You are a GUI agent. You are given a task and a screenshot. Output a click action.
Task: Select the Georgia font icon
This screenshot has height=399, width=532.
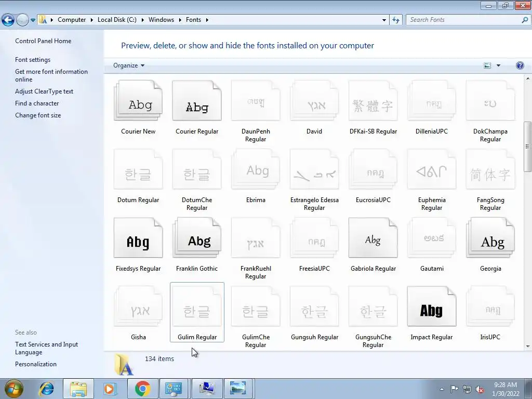pyautogui.click(x=490, y=238)
